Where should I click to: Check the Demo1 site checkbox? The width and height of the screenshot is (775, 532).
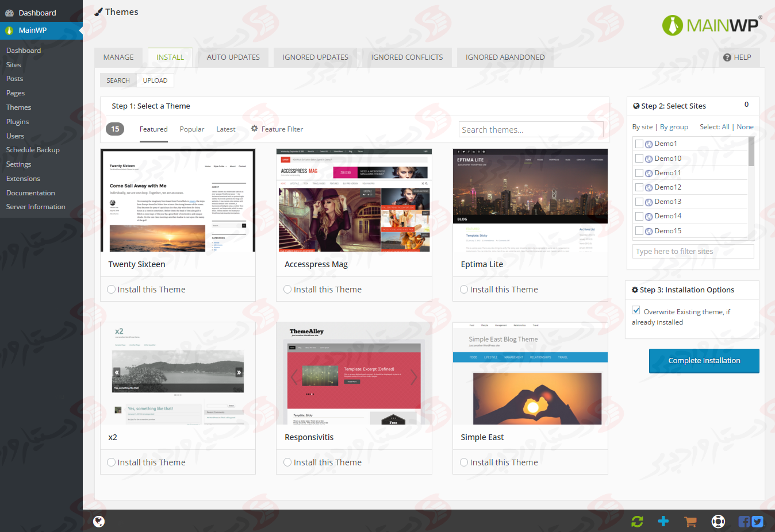tap(639, 144)
